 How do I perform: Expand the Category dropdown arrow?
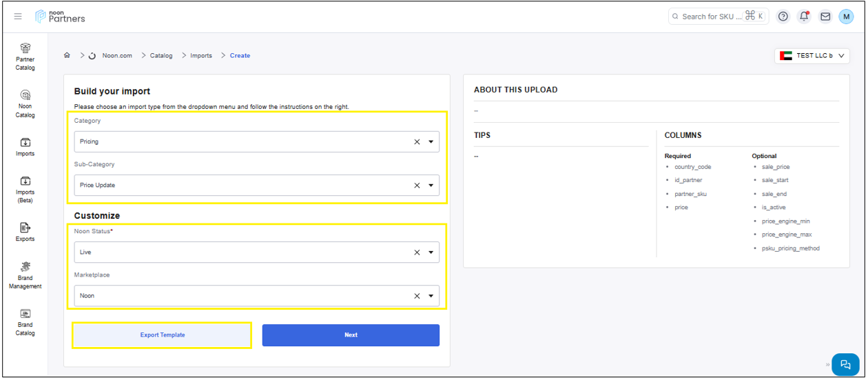[x=431, y=142]
